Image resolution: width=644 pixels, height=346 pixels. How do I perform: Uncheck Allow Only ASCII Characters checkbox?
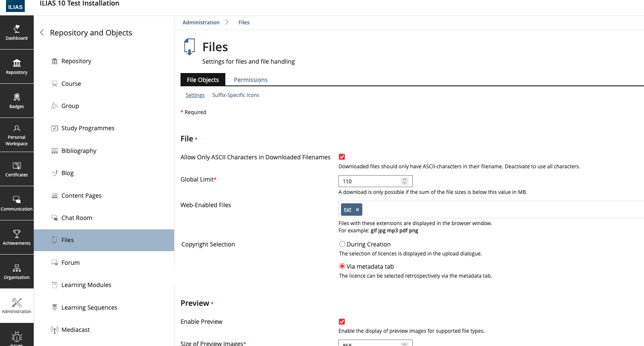[x=342, y=157]
